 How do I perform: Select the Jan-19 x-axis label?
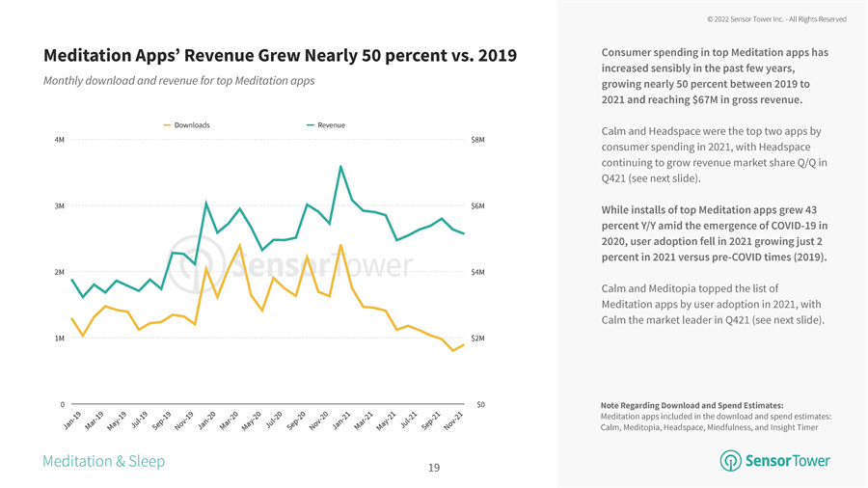pyautogui.click(x=70, y=420)
